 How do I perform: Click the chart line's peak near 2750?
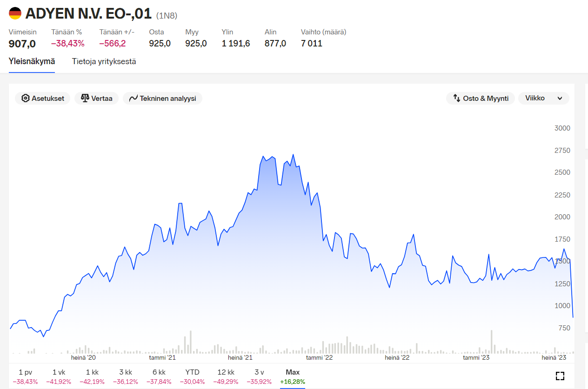coord(293,155)
